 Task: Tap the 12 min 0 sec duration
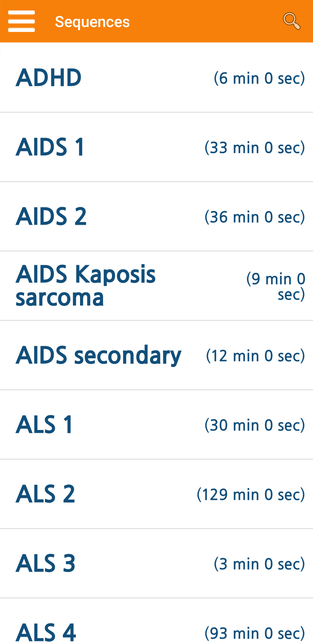pyautogui.click(x=256, y=355)
